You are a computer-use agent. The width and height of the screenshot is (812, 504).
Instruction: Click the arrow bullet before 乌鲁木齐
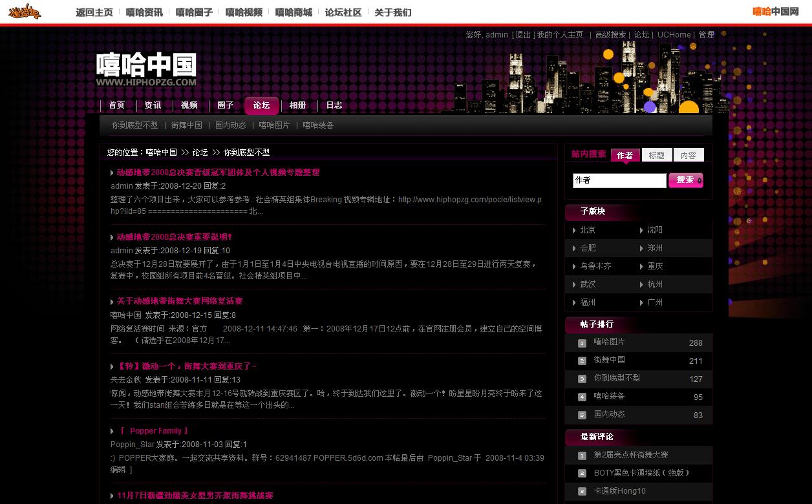[x=574, y=266]
